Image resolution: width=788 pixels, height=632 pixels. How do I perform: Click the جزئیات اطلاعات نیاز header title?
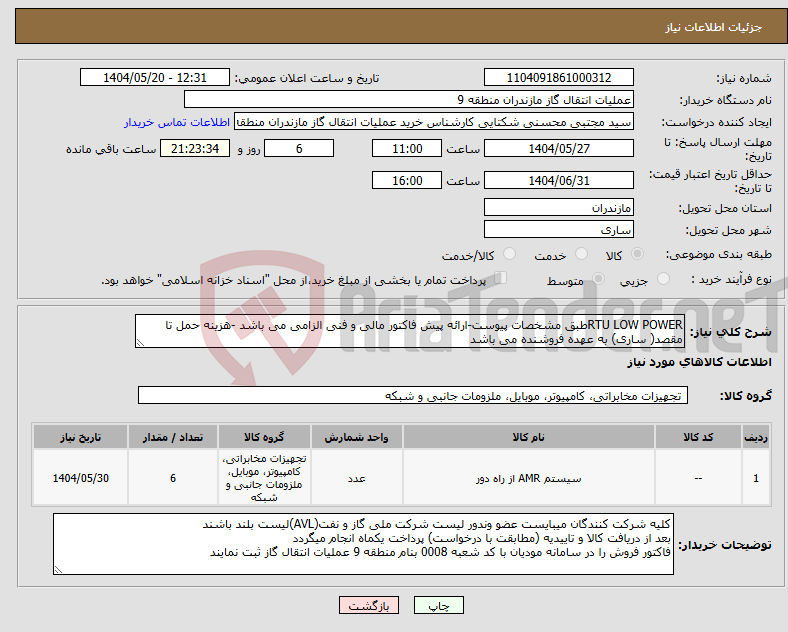pos(714,27)
